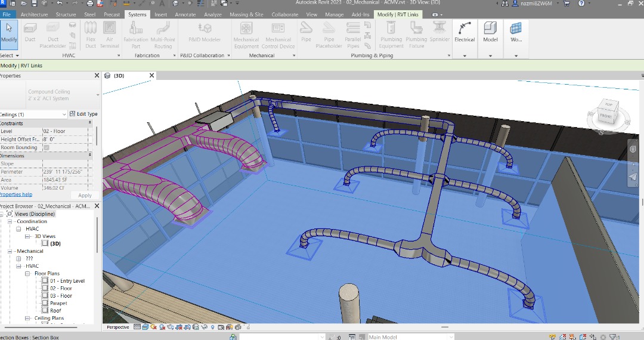Select the Mechanical Equipment tool
The width and height of the screenshot is (644, 340).
tap(246, 35)
